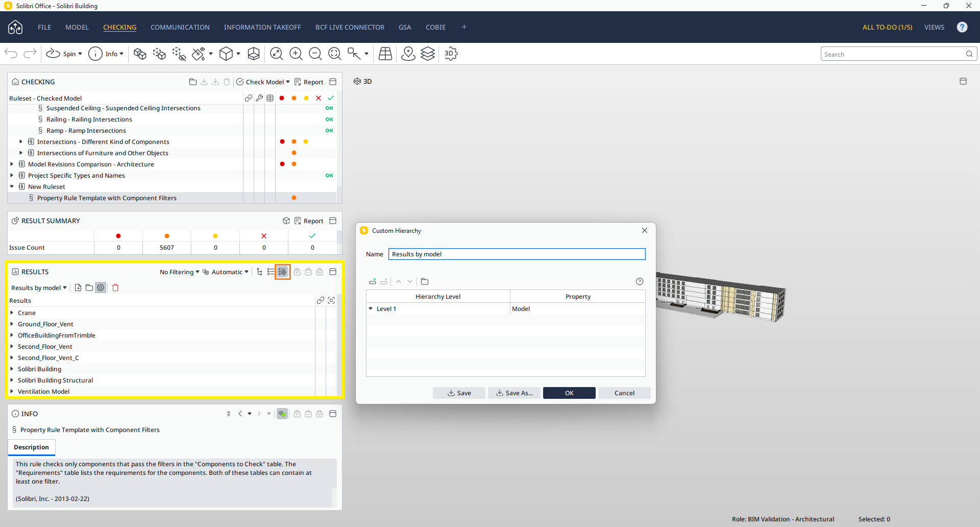Click the tree hierarchy view icon in Results
Image resolution: width=980 pixels, height=527 pixels.
point(260,272)
